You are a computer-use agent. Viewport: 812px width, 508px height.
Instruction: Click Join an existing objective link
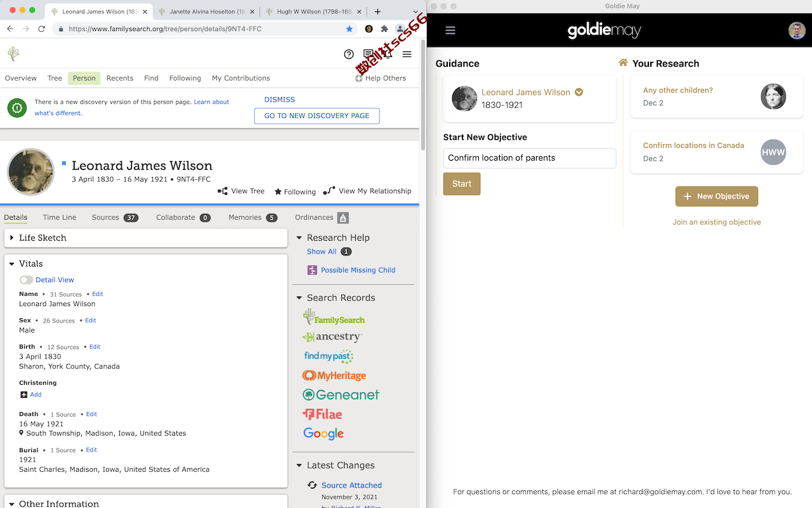(x=717, y=222)
